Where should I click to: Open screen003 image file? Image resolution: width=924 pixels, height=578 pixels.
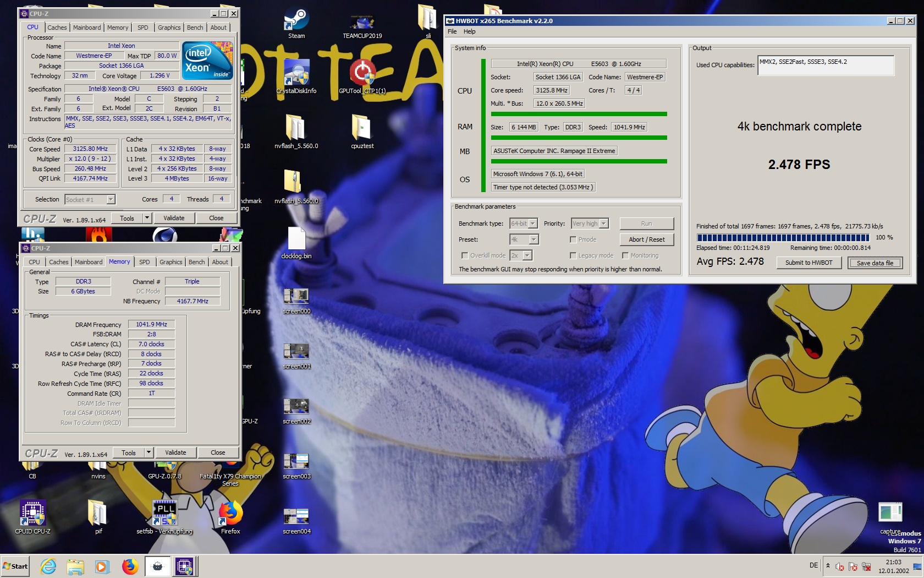[x=296, y=466]
